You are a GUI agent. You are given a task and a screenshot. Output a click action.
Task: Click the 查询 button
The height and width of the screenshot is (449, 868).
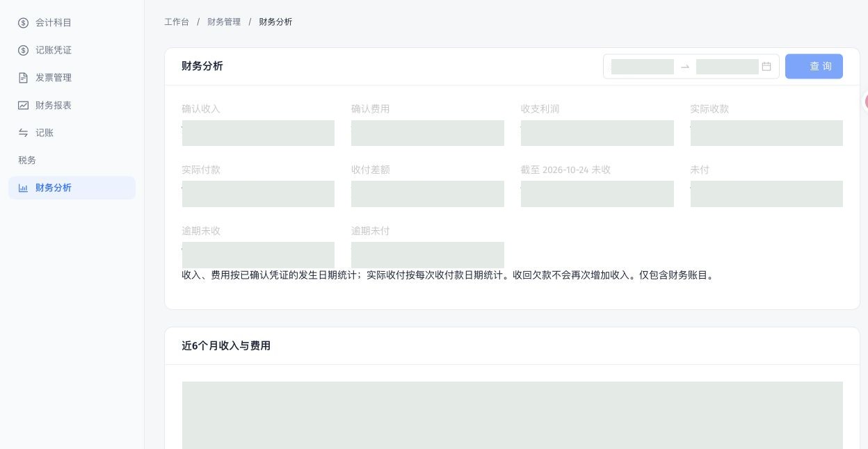[814, 66]
